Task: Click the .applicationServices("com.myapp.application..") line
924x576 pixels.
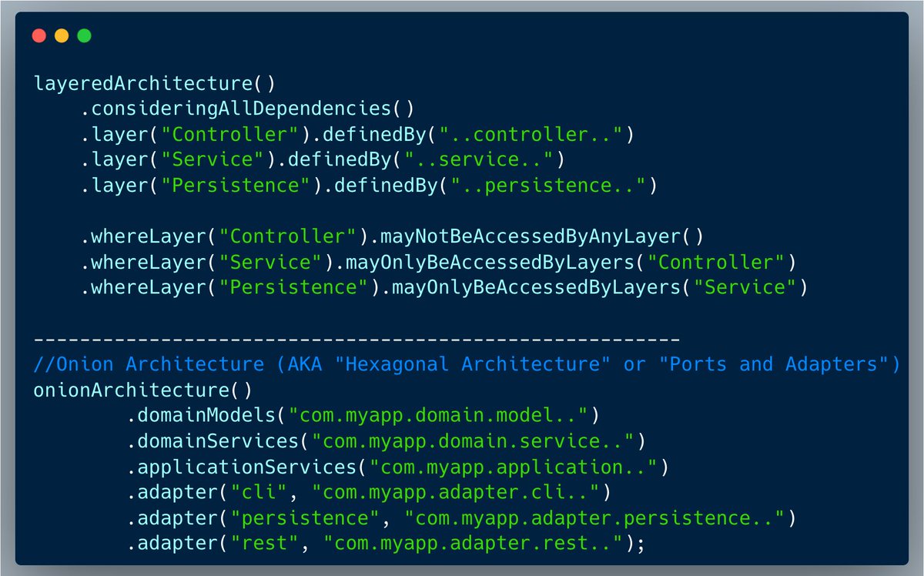Action: tap(397, 467)
